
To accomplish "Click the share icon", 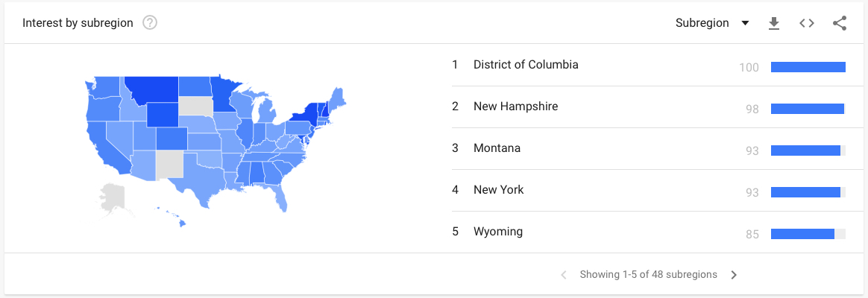I will tap(840, 23).
